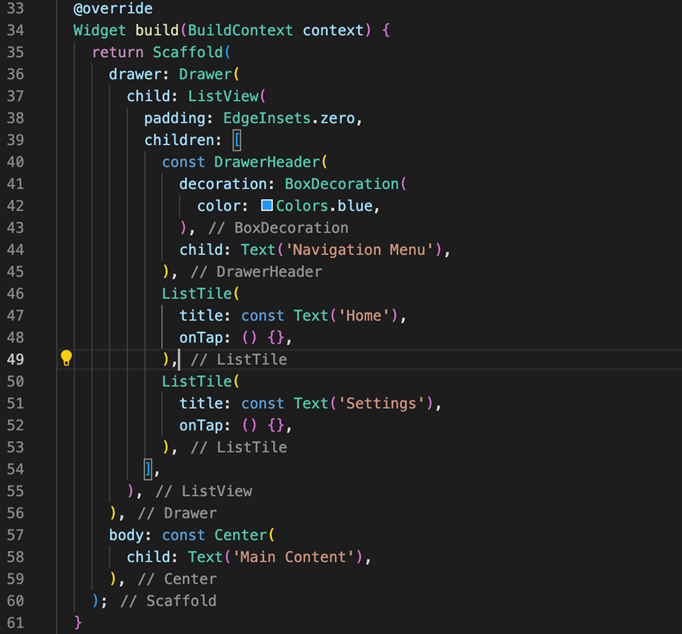Click the 'Home' string literal
The height and width of the screenshot is (634, 682).
tap(364, 316)
